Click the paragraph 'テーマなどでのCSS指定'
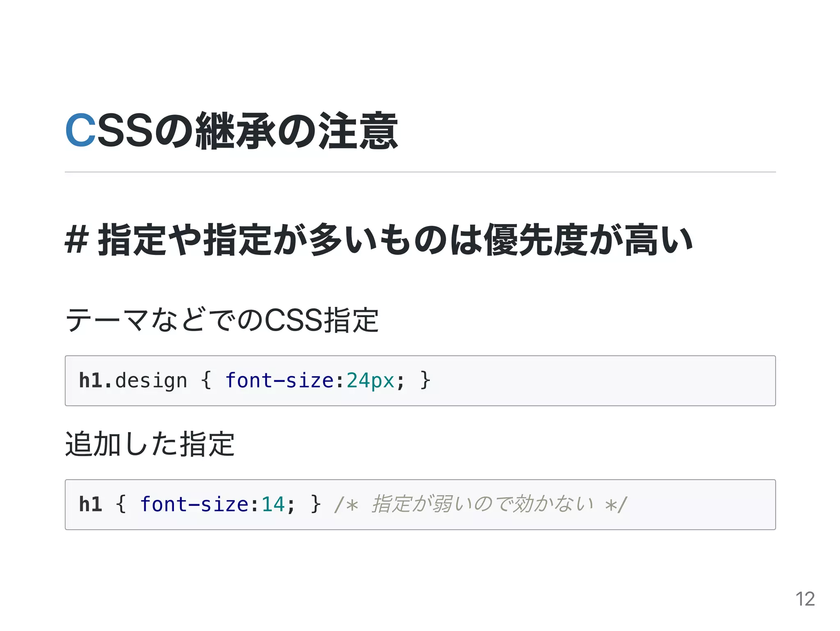Image resolution: width=840 pixels, height=631 pixels. click(x=222, y=320)
